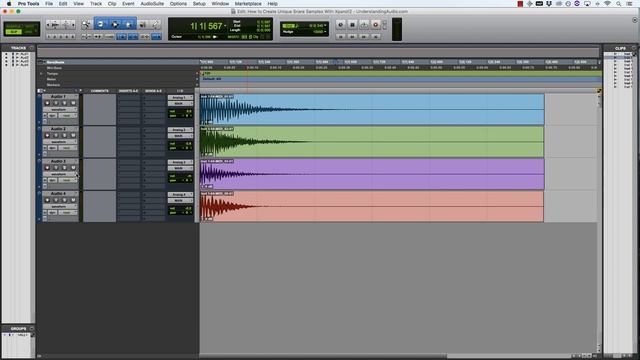
Task: Click fast forward in transport
Action: [364, 36]
